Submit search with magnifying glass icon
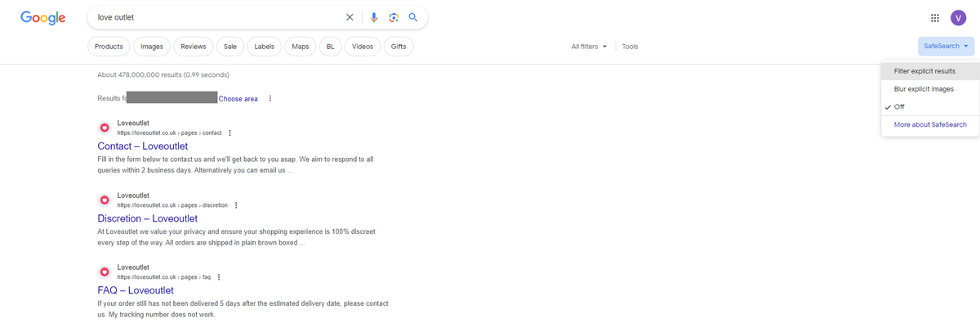 413,17
